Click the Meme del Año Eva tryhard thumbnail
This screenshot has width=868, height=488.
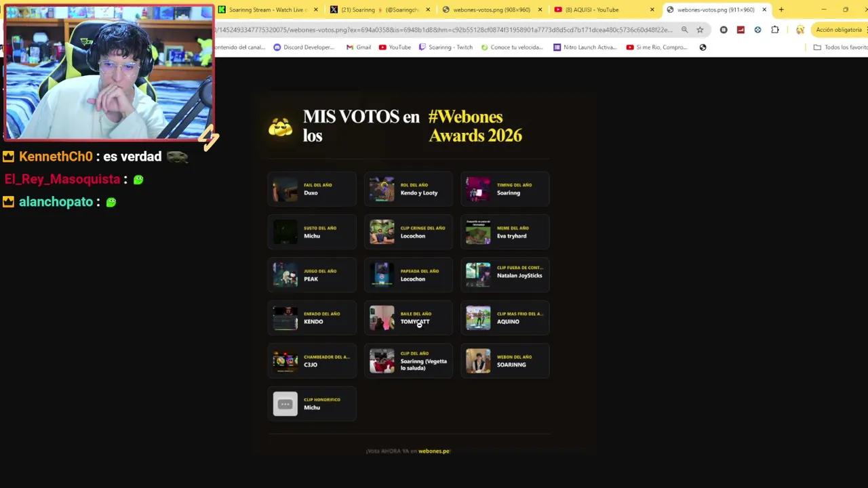coord(478,232)
